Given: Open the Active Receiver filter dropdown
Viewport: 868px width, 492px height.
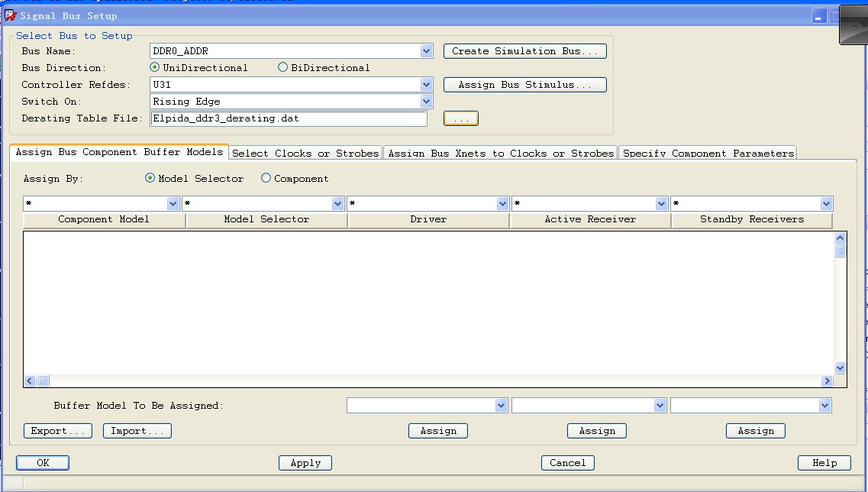Looking at the screenshot, I should point(661,204).
